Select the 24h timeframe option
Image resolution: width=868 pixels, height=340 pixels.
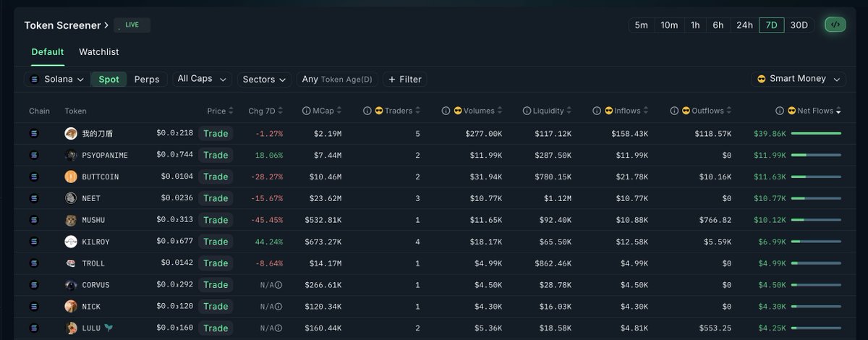744,25
